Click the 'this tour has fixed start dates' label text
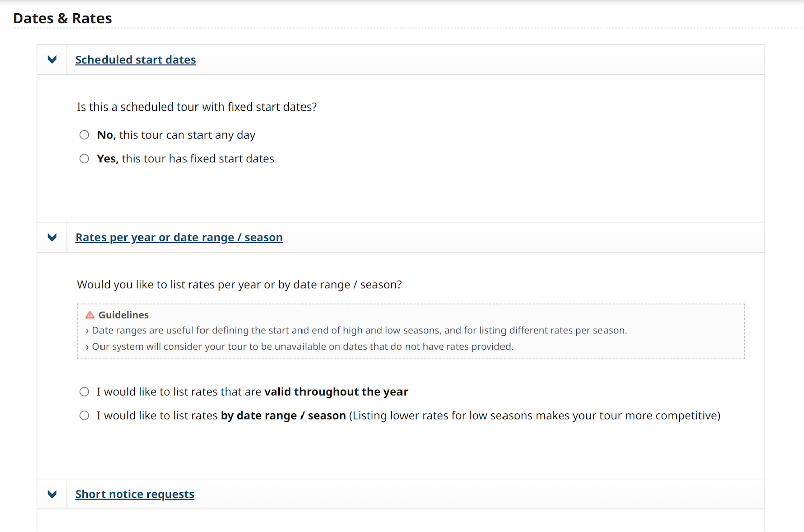Image resolution: width=804 pixels, height=532 pixels. pyautogui.click(x=198, y=159)
